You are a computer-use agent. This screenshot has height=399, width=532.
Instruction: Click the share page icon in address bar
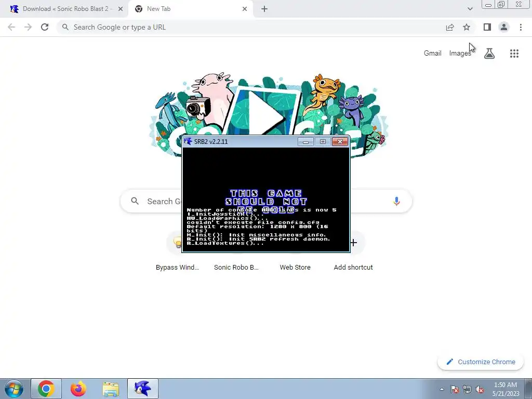coord(450,27)
